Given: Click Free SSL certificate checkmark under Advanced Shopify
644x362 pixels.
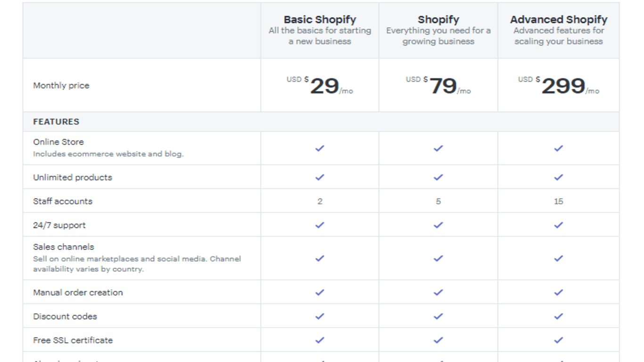Looking at the screenshot, I should 558,340.
